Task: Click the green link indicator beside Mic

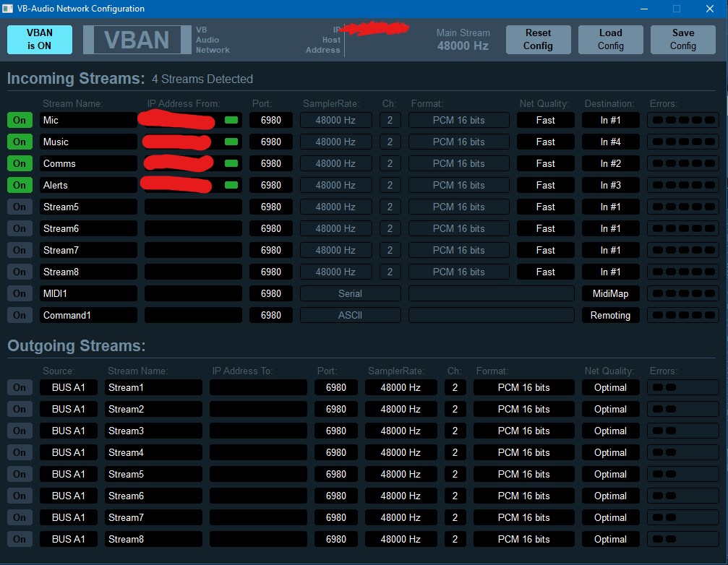Action: point(231,120)
